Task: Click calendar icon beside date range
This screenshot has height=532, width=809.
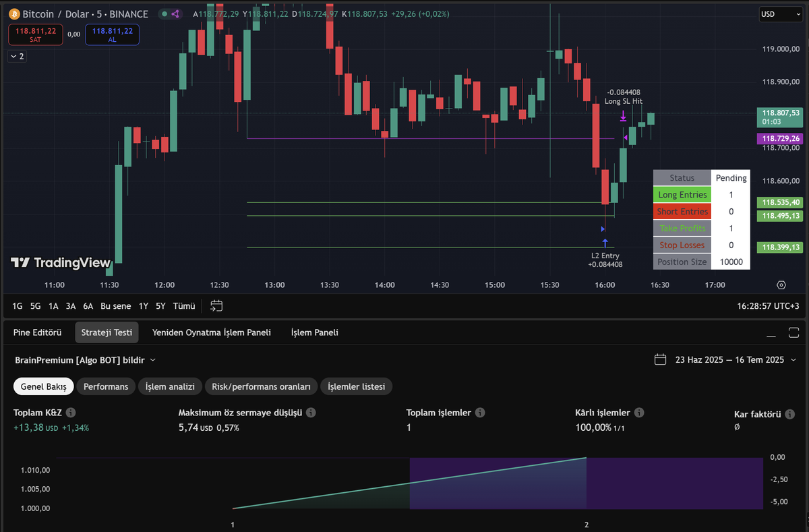Action: pos(661,359)
